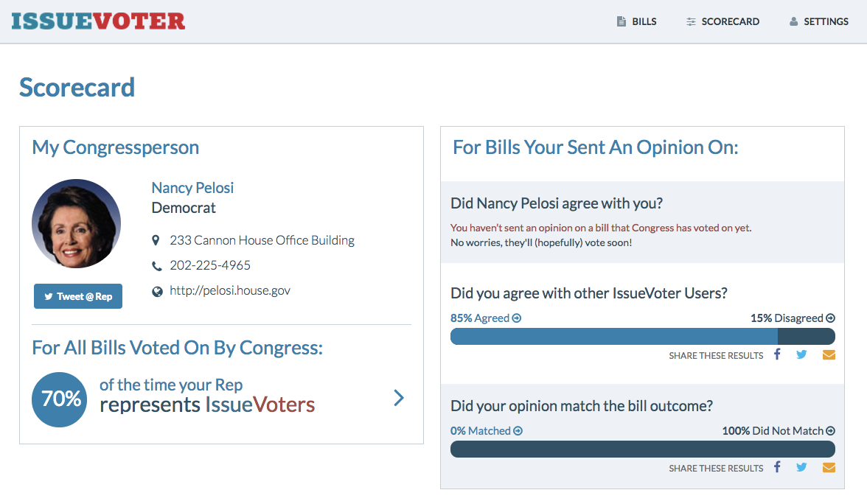Share user agreement results on Twitter

801,354
